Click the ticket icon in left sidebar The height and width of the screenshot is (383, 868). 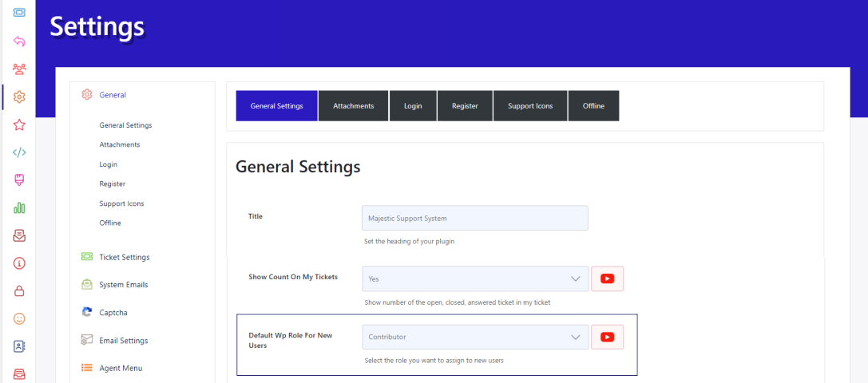coord(19,13)
